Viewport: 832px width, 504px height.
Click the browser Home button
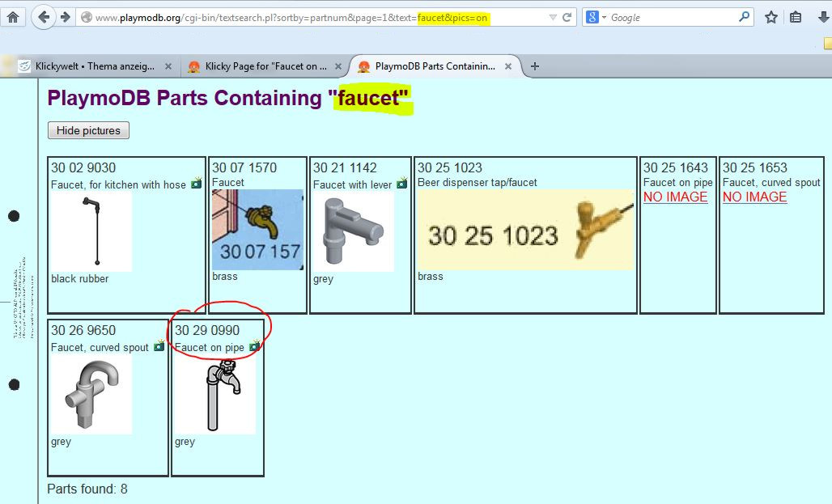[x=14, y=16]
